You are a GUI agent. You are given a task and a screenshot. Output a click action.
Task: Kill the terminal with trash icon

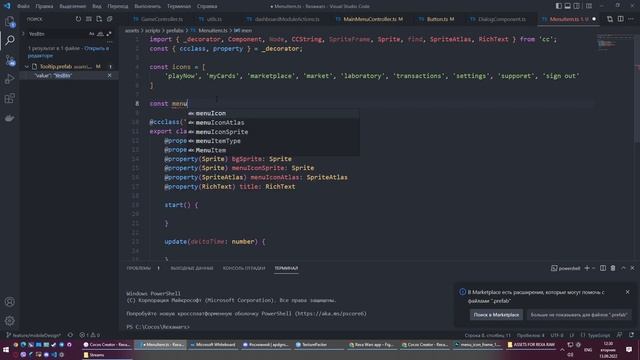pyautogui.click(x=613, y=268)
